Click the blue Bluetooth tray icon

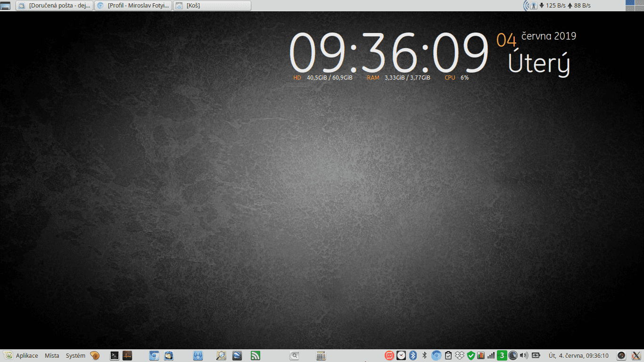[x=413, y=355]
